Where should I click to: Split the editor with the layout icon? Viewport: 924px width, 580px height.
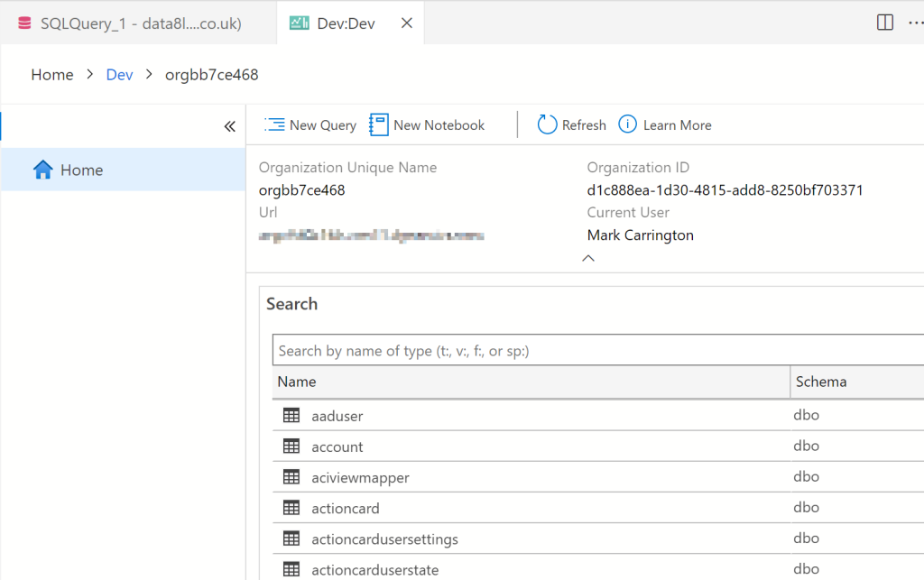885,23
